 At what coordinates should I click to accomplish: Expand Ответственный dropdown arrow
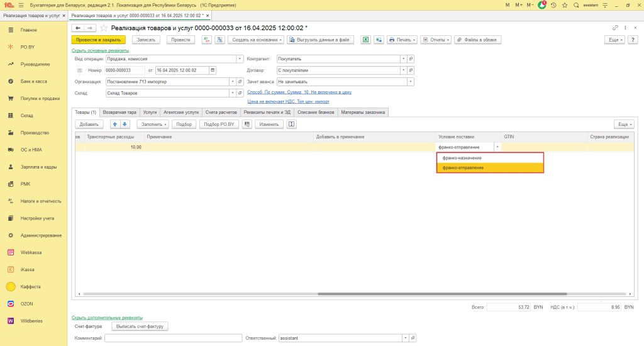(x=406, y=338)
